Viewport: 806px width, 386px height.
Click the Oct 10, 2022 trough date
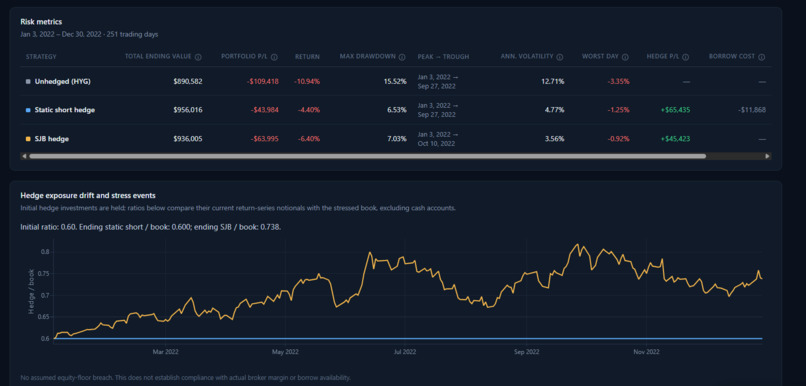(x=436, y=144)
